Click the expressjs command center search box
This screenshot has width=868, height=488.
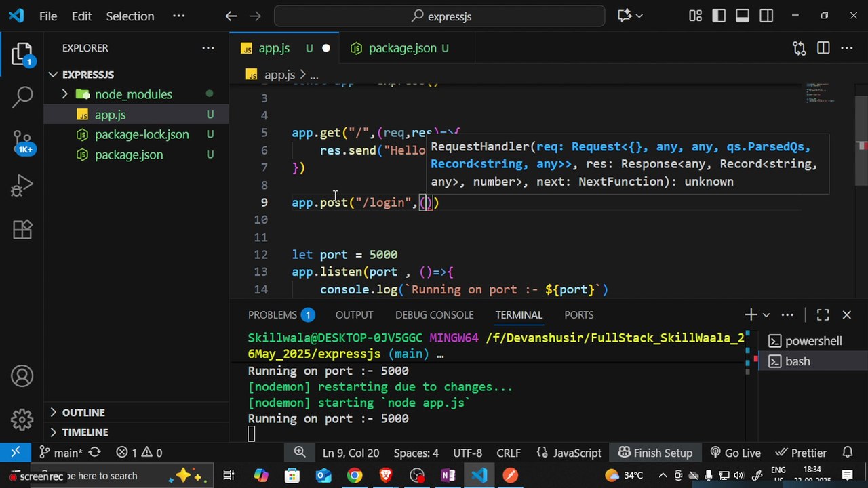tap(439, 16)
